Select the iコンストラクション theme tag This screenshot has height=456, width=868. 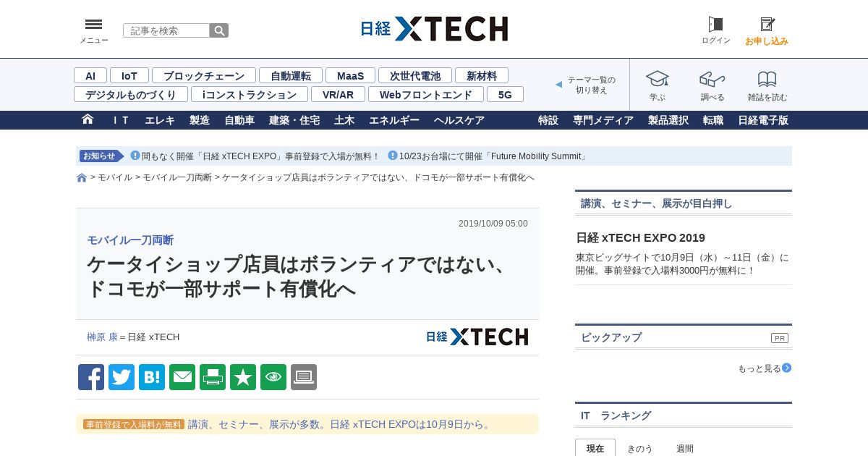[x=250, y=94]
